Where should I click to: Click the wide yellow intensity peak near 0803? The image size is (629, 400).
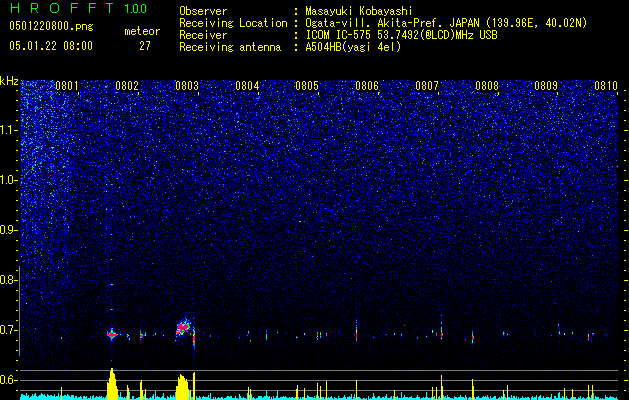pos(182,387)
